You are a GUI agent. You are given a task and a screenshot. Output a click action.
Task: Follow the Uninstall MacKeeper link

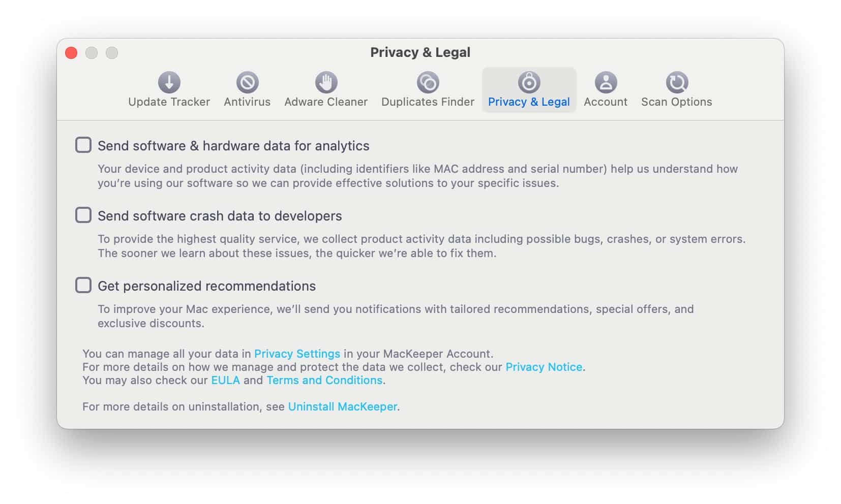[x=342, y=406]
